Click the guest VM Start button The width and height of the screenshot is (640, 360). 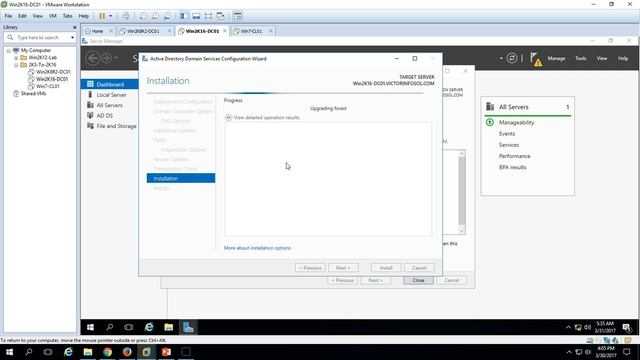point(91,327)
